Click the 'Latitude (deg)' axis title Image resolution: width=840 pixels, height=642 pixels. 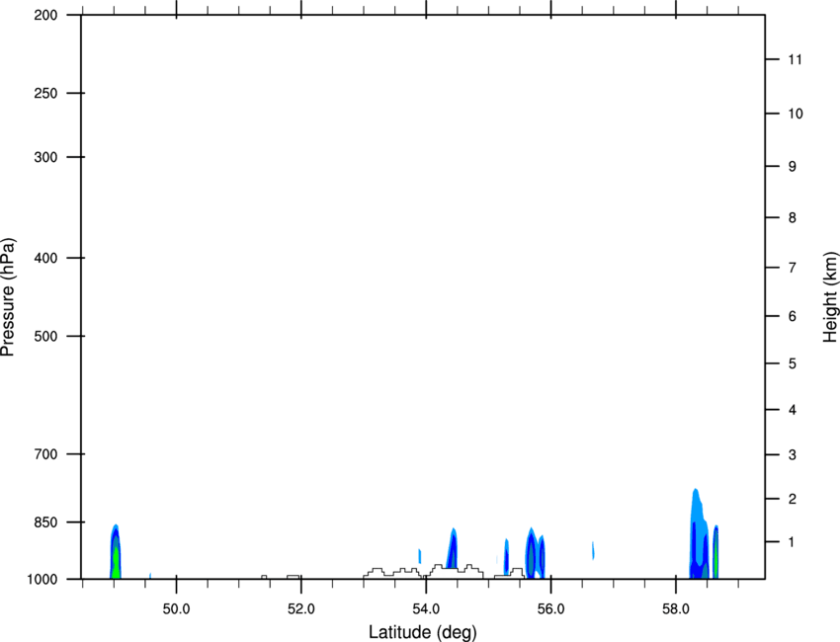click(x=422, y=632)
